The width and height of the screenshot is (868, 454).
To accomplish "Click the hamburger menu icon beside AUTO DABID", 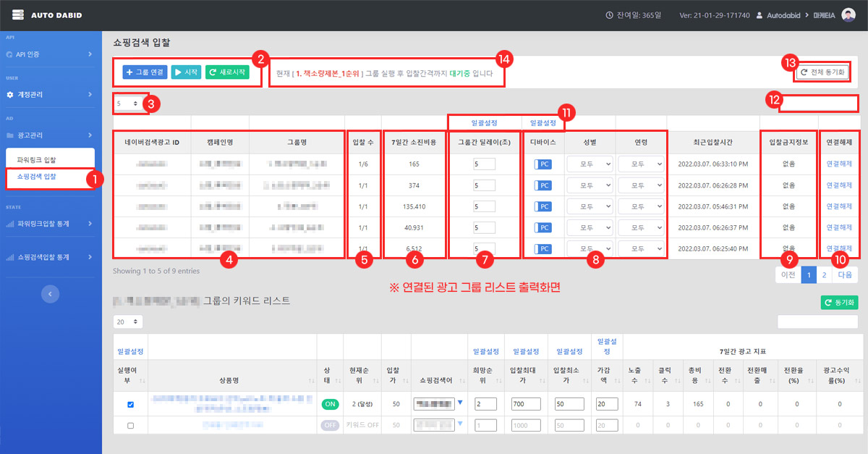I will pos(18,15).
